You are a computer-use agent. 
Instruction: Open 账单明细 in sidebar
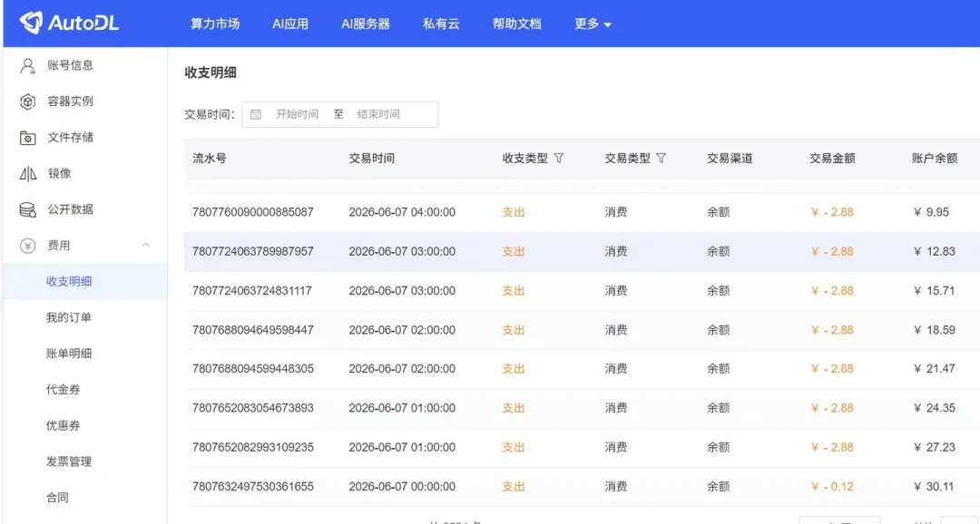pyautogui.click(x=69, y=354)
